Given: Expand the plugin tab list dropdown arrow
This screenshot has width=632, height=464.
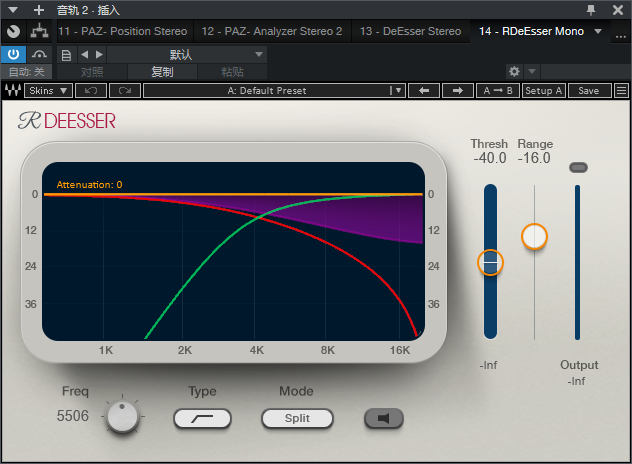Looking at the screenshot, I should (x=598, y=31).
